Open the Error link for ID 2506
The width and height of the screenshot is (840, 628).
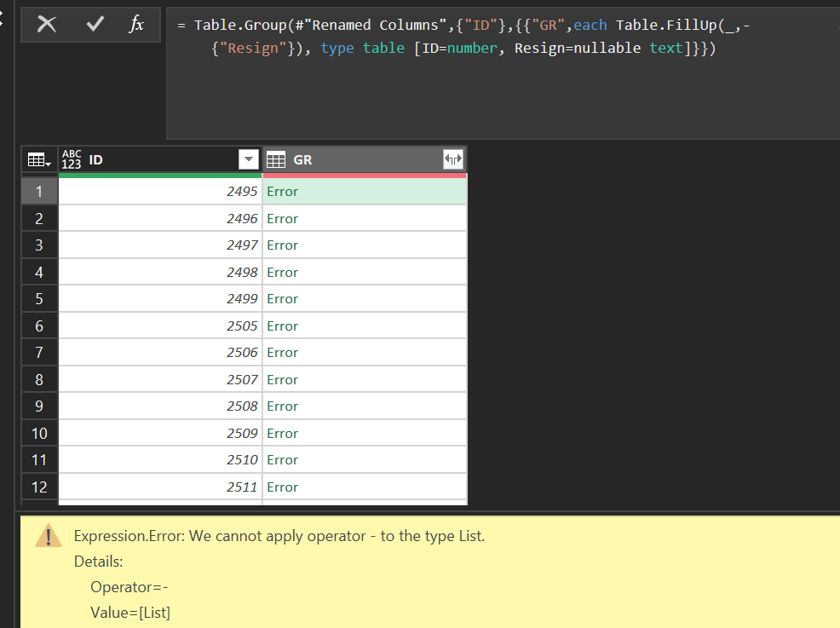point(282,353)
